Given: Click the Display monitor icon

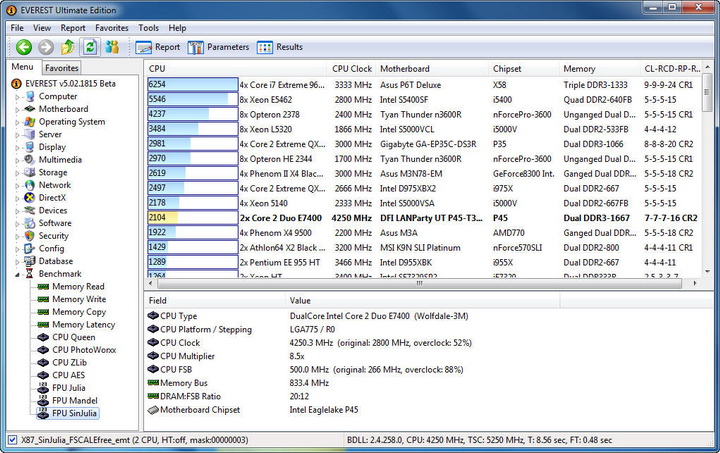Looking at the screenshot, I should point(30,147).
